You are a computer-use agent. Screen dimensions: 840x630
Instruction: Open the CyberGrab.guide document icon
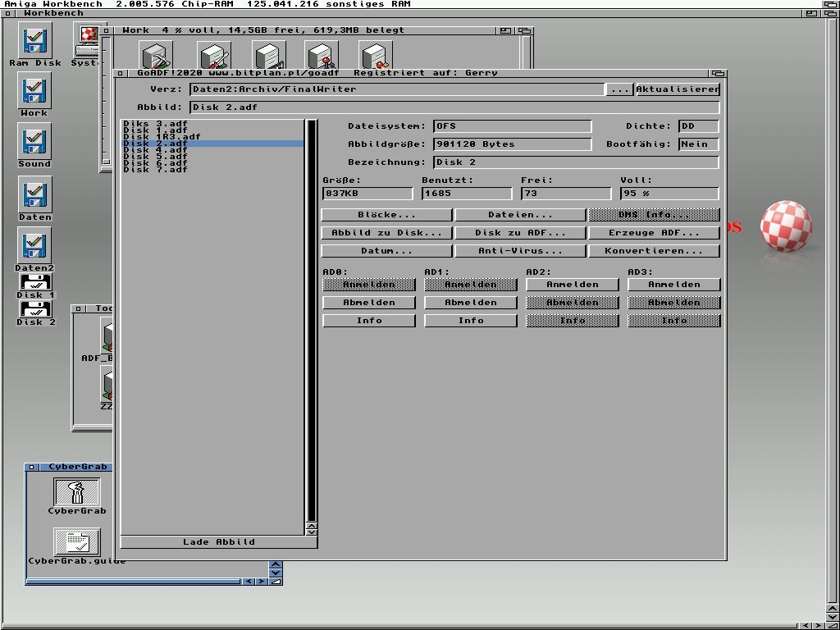click(77, 542)
